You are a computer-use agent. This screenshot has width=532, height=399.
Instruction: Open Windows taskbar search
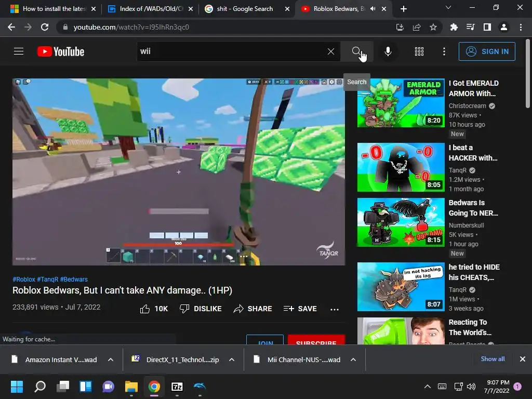coord(39,387)
